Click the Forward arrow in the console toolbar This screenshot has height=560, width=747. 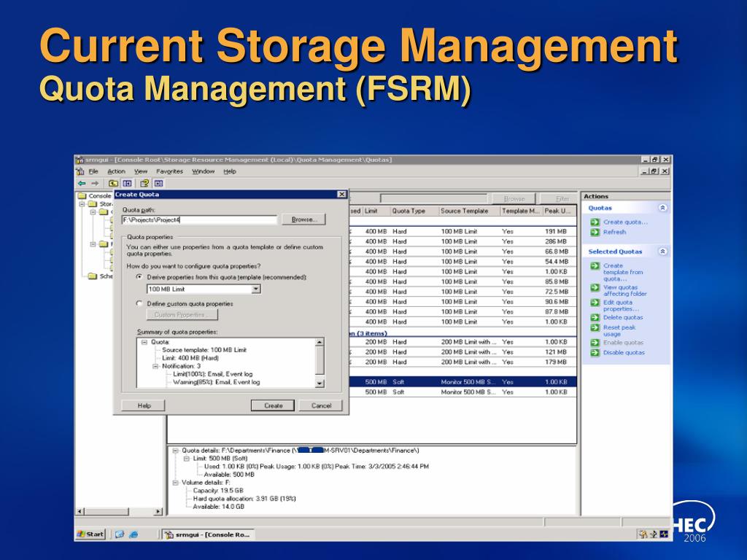pyautogui.click(x=95, y=183)
